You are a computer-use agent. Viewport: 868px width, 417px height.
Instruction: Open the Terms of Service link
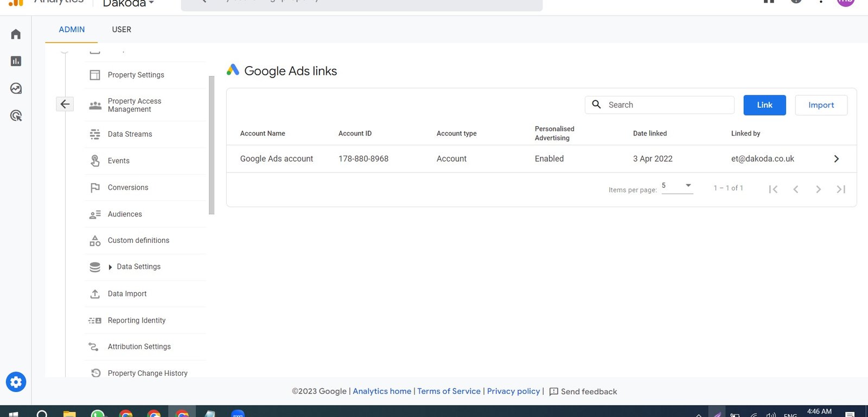(449, 392)
